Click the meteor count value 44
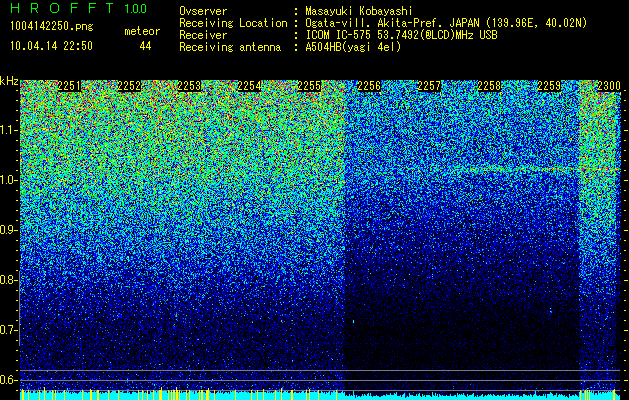The image size is (629, 400). click(x=145, y=46)
